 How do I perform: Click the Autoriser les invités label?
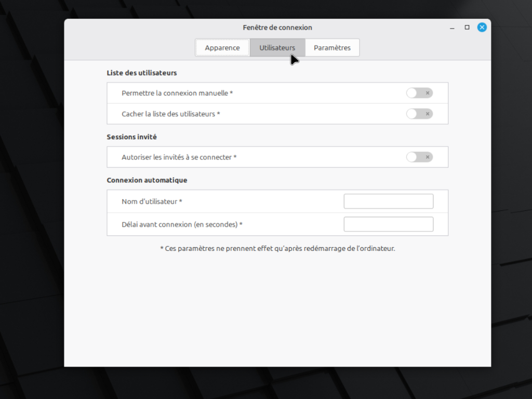179,157
